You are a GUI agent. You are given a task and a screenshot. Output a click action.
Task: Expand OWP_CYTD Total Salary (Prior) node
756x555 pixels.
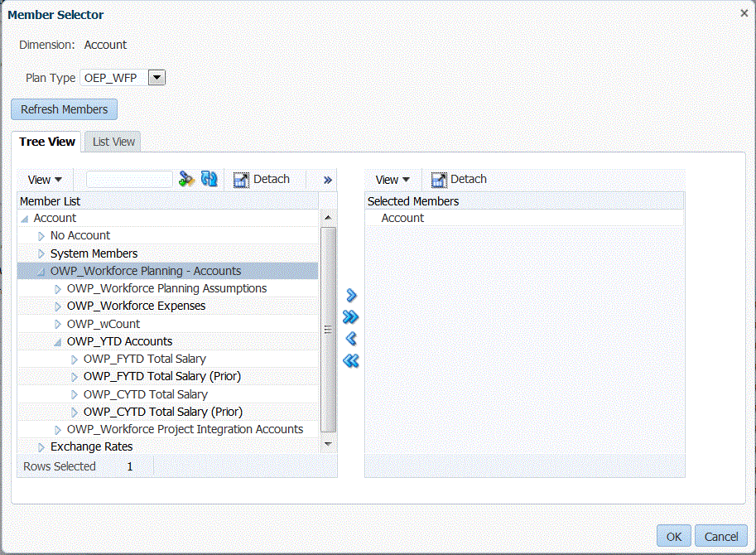(x=75, y=413)
